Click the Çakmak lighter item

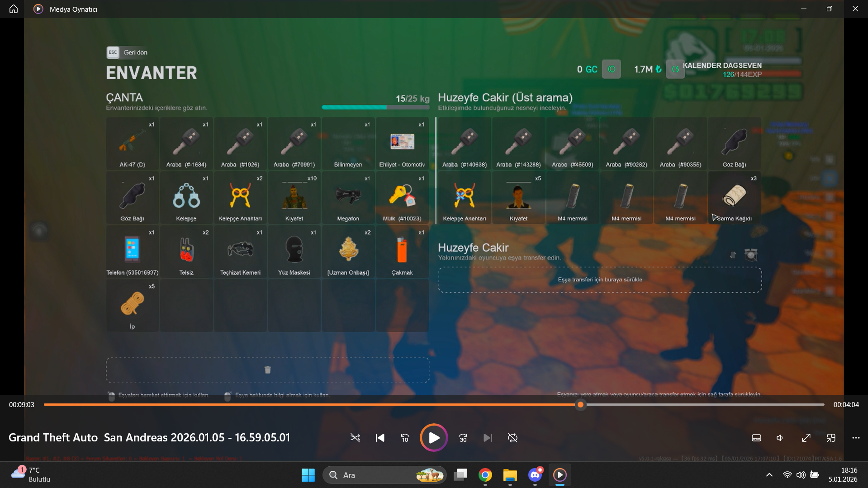click(x=402, y=251)
